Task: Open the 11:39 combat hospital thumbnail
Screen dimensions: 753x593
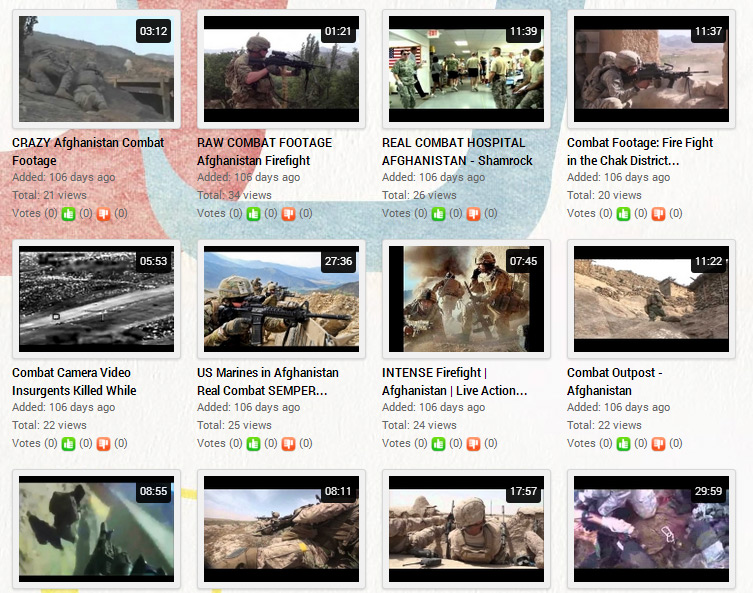Action: tap(466, 69)
